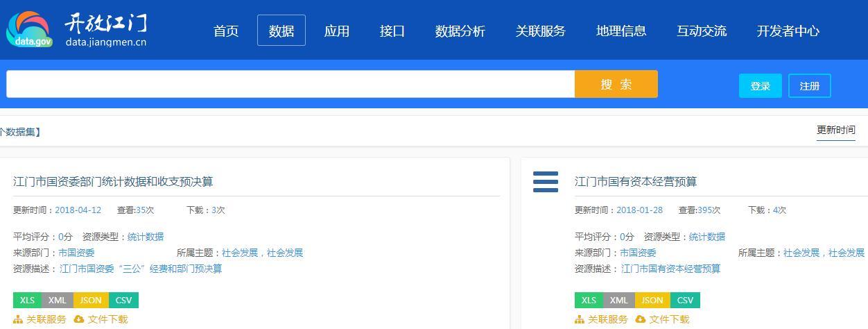Click the data.gov Open Jiangmen logo
The height and width of the screenshot is (329, 868).
[x=76, y=30]
